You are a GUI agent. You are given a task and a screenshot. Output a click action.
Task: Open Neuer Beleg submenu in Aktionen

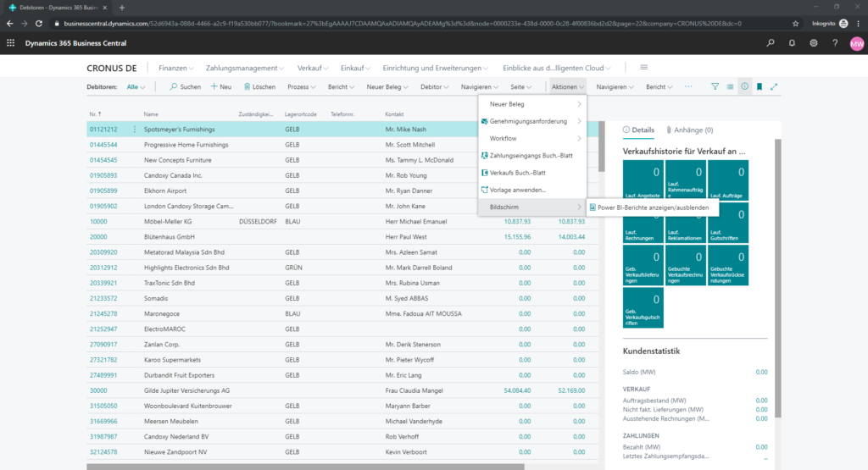[x=532, y=104]
